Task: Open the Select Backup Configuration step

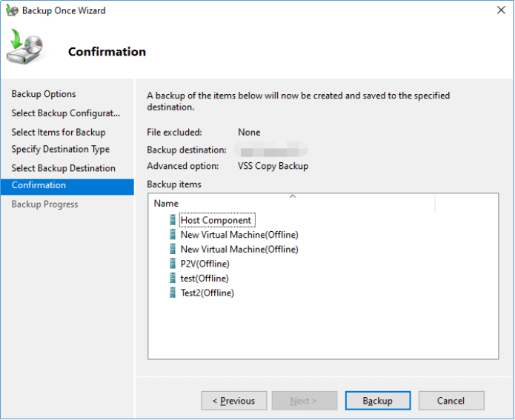Action: [65, 113]
